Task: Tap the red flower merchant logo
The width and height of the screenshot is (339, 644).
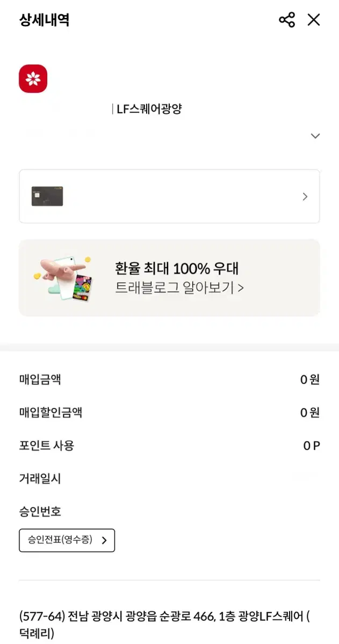Action: [x=33, y=79]
